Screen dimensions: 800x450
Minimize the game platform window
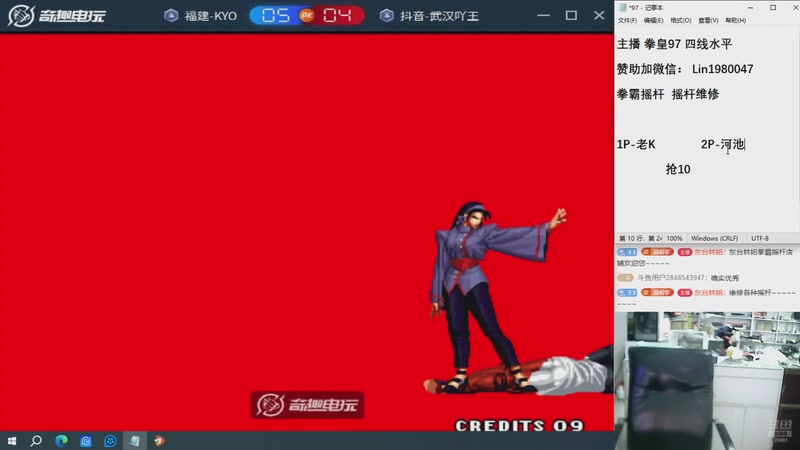pyautogui.click(x=543, y=16)
